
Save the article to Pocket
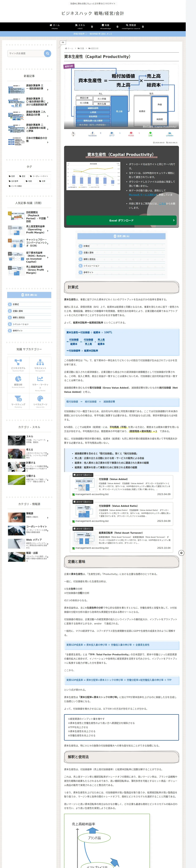(131, 134)
